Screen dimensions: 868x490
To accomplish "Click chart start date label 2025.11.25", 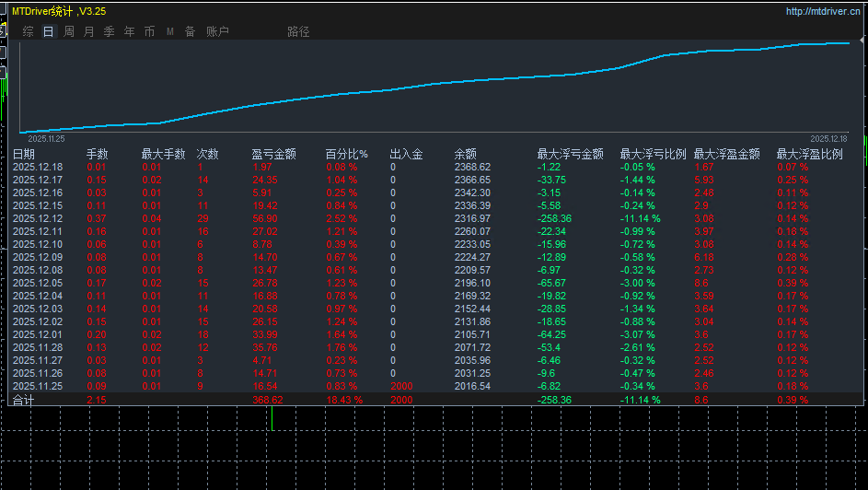I will (47, 139).
